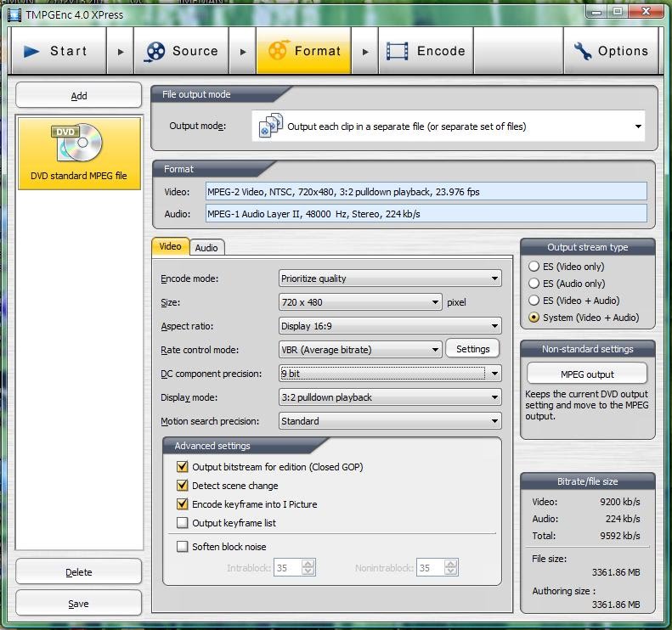Open the Rate control mode dropdown

click(x=360, y=350)
